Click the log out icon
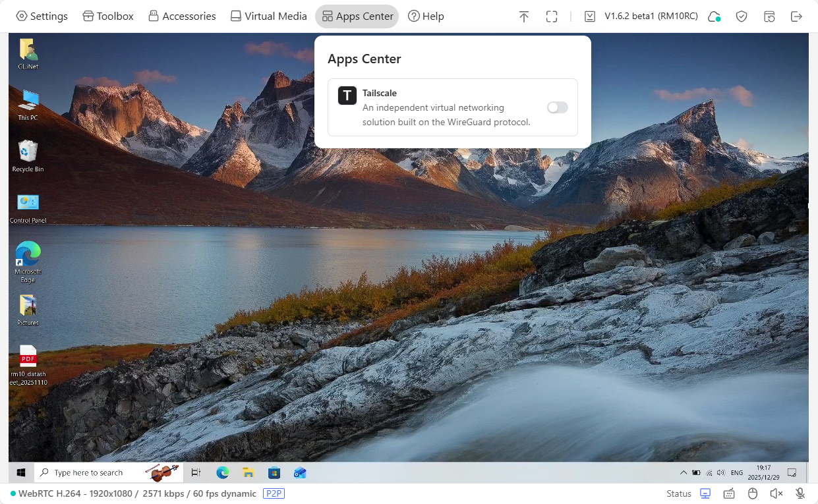The image size is (818, 504). click(x=796, y=16)
